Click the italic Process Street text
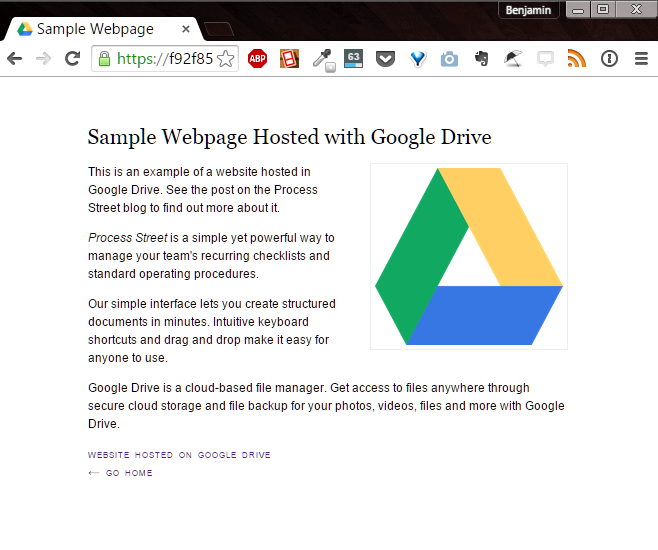Image resolution: width=658 pixels, height=550 pixels. point(128,238)
